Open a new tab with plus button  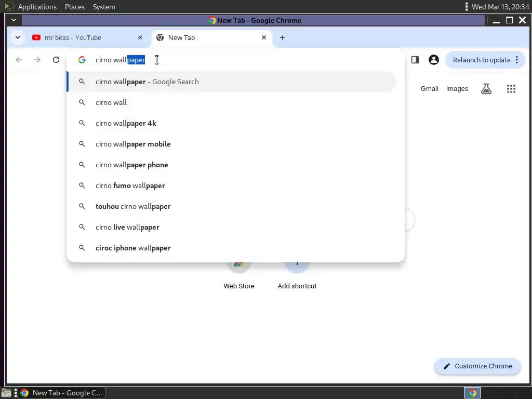tap(282, 37)
